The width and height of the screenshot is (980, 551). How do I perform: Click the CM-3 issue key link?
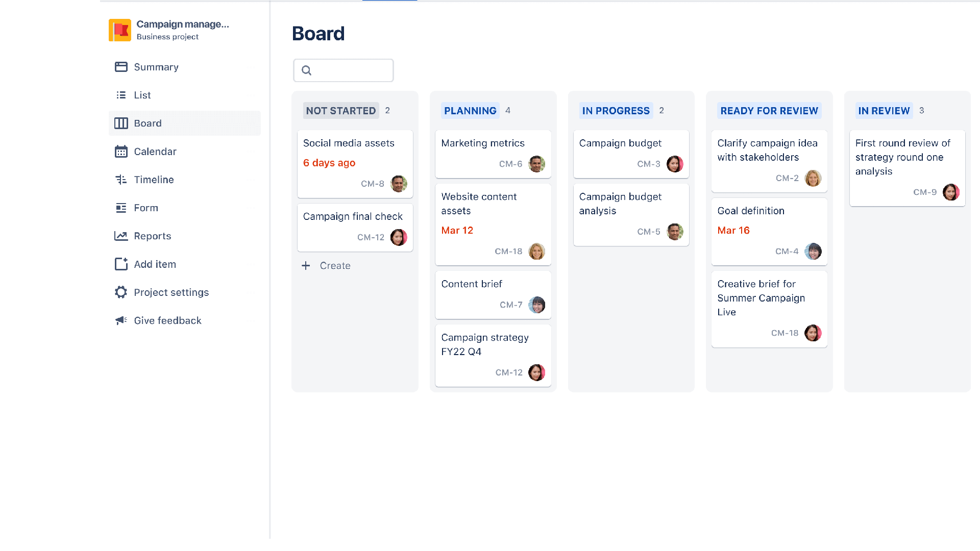click(x=649, y=164)
